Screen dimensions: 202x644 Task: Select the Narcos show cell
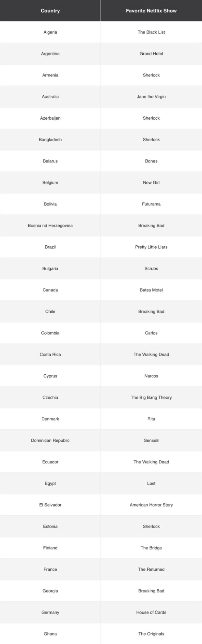pos(151,376)
